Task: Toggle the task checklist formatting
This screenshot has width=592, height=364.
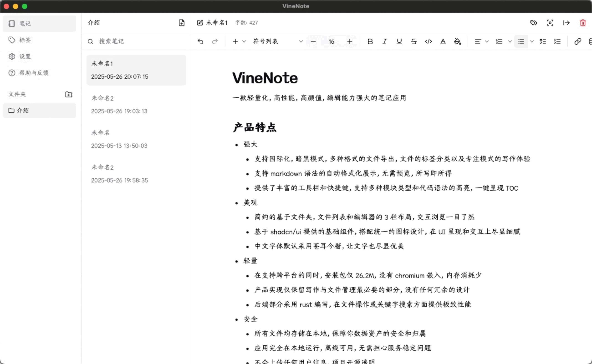Action: pyautogui.click(x=543, y=41)
